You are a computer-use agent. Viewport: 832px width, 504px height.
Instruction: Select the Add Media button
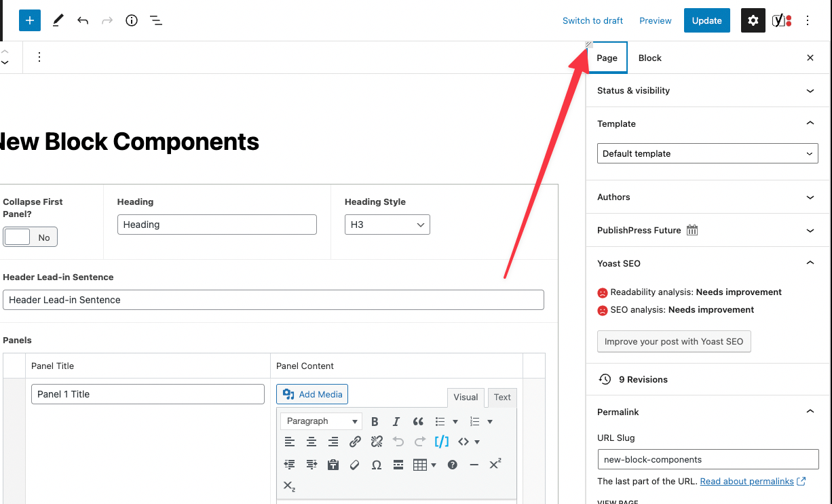point(311,393)
